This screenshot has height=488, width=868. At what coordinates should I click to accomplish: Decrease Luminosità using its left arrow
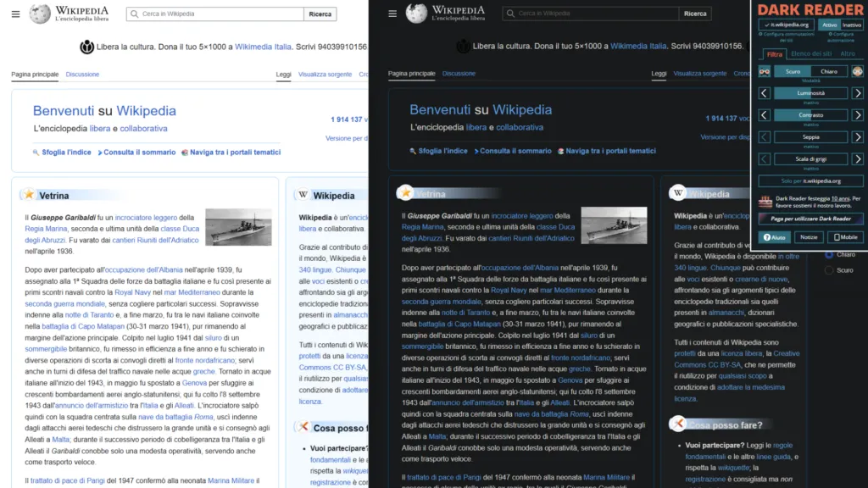[765, 92]
